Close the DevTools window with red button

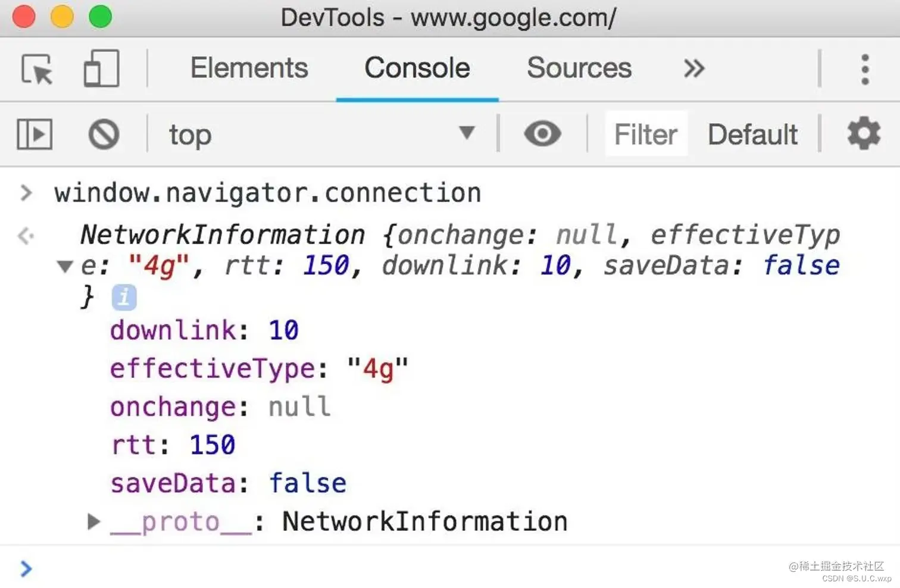pos(24,16)
